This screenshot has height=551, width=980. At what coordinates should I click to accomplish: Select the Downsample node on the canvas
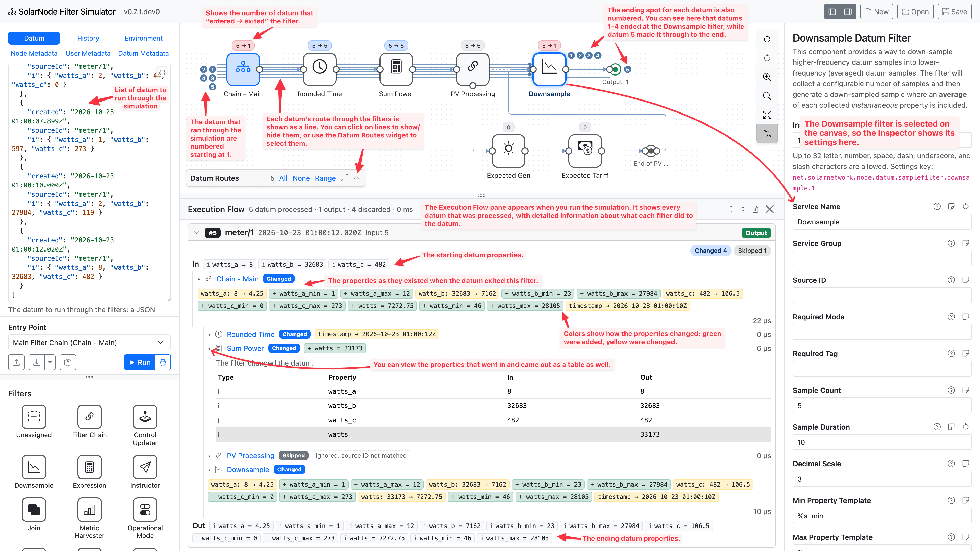click(549, 69)
